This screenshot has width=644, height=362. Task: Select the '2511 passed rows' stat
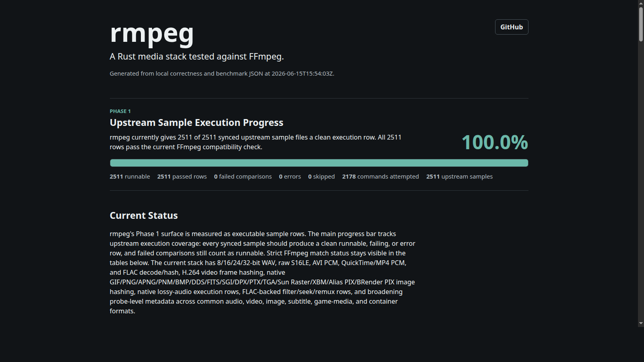click(182, 177)
